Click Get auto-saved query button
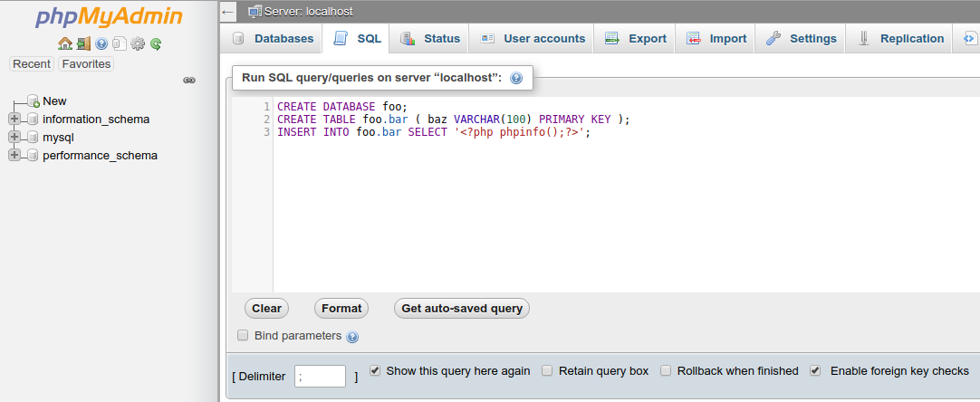The height and width of the screenshot is (402, 980). coord(462,308)
